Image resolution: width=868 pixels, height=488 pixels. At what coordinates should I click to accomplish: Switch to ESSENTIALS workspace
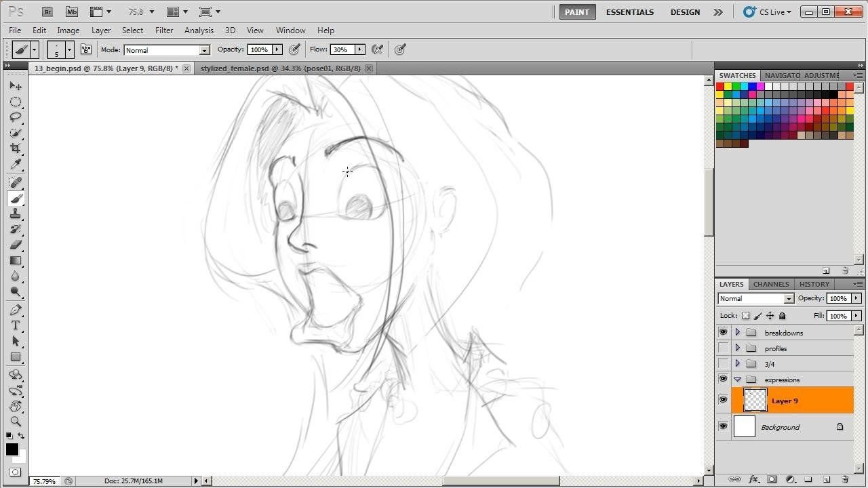point(630,12)
